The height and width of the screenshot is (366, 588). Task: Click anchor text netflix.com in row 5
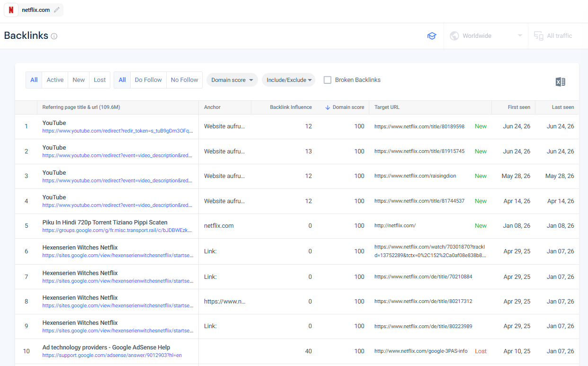[x=219, y=226]
